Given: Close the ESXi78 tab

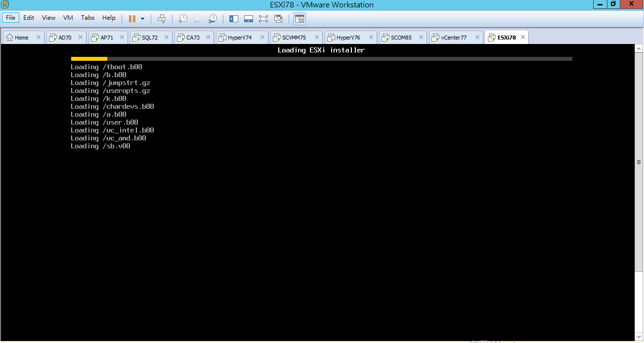Looking at the screenshot, I should tap(522, 38).
